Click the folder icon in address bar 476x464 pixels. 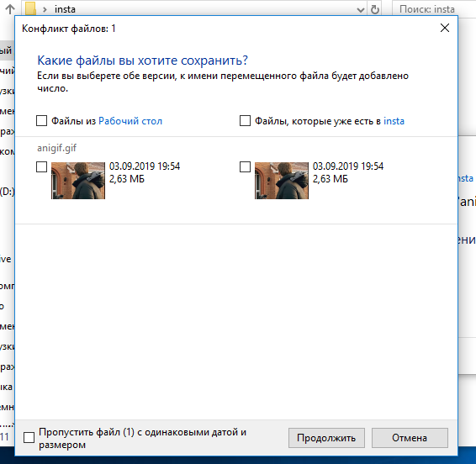coord(30,8)
